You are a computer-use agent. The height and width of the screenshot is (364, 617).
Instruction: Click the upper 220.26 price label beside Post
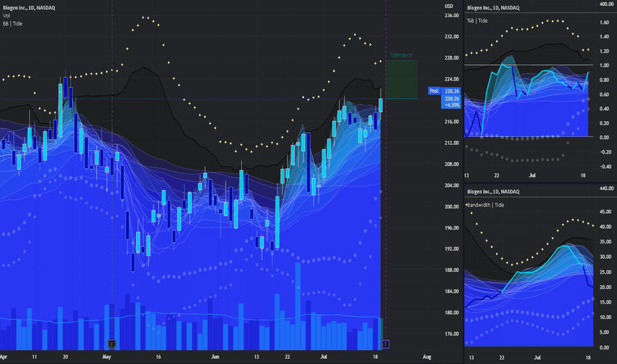click(451, 91)
